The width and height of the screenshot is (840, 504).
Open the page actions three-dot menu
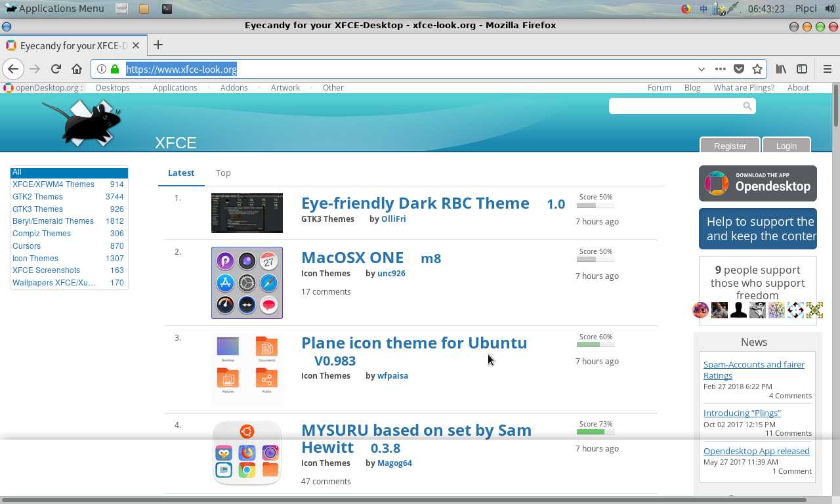720,69
